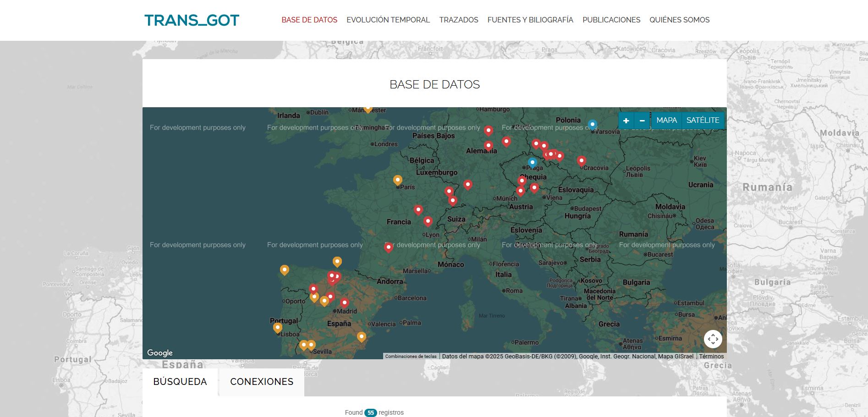Click the blue marker near Praga

[532, 162]
